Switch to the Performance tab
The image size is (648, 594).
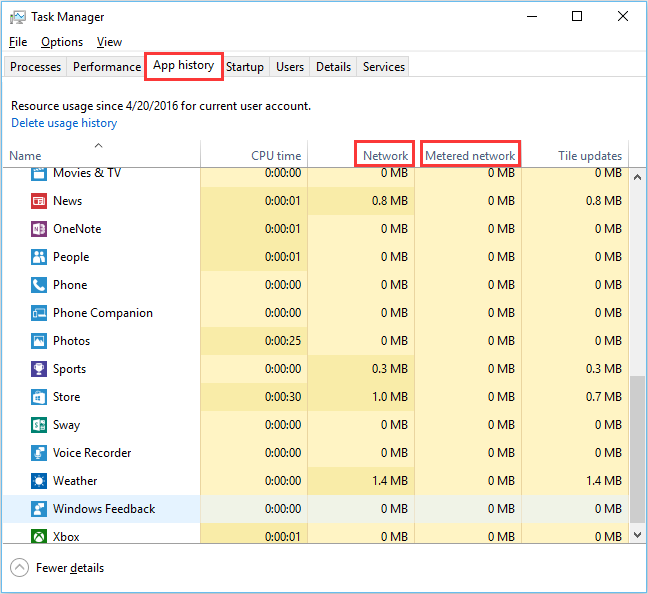coord(107,67)
